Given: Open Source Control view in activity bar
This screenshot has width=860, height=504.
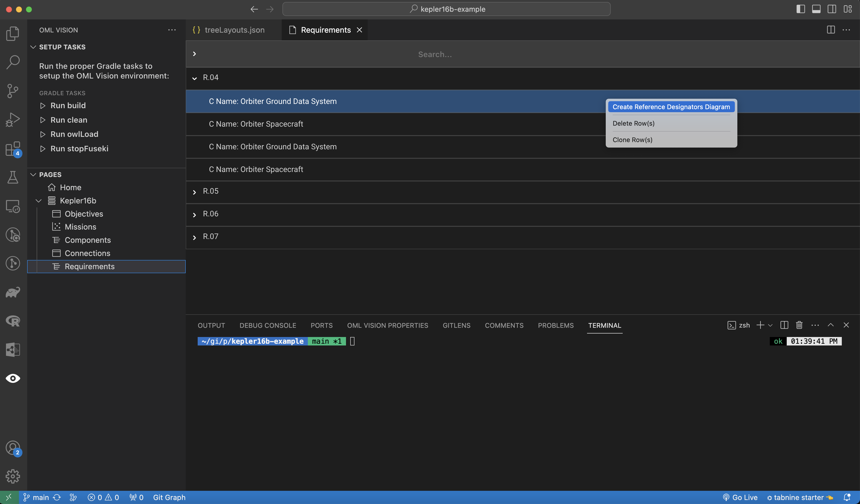Looking at the screenshot, I should (x=13, y=91).
